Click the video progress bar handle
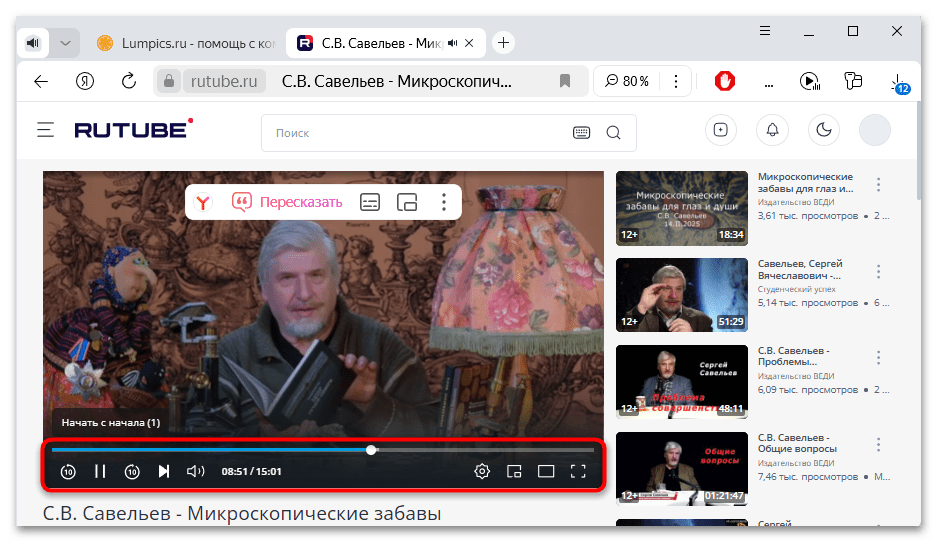The image size is (937, 542). point(371,449)
